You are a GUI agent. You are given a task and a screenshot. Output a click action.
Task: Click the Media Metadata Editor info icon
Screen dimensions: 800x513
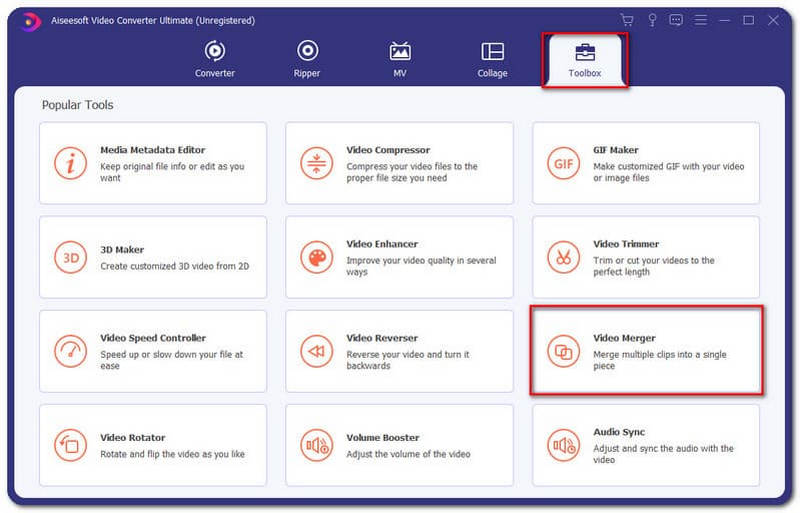tap(70, 164)
